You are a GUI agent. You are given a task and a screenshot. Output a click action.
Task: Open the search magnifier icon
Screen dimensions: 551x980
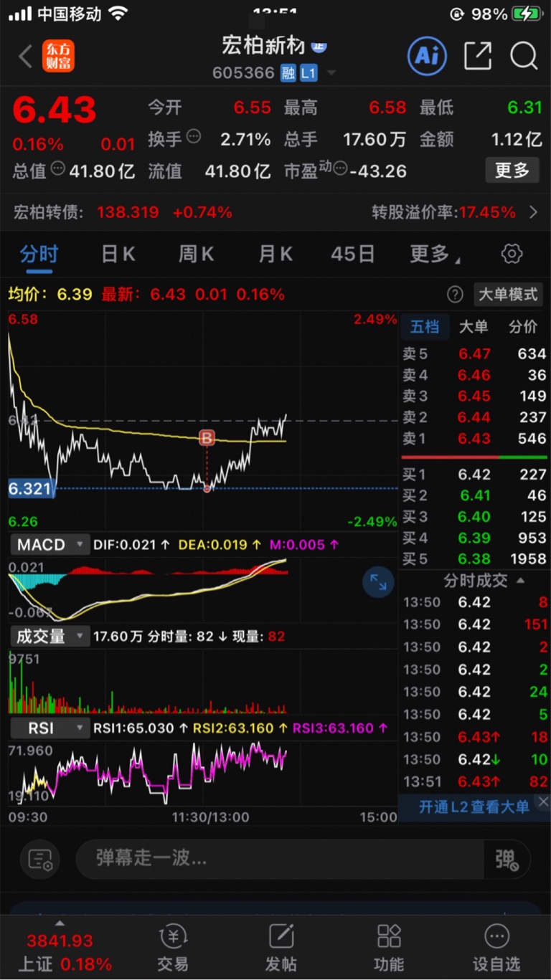click(524, 56)
